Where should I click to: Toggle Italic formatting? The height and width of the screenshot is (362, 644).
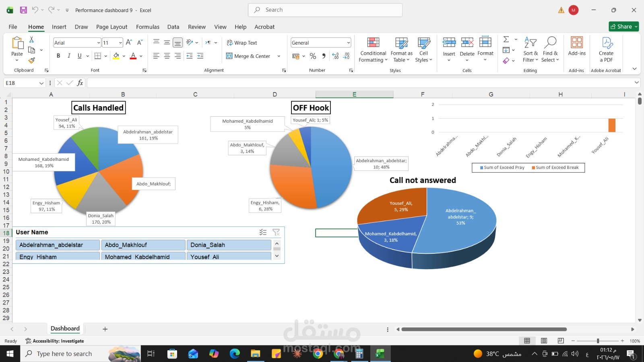pyautogui.click(x=69, y=56)
